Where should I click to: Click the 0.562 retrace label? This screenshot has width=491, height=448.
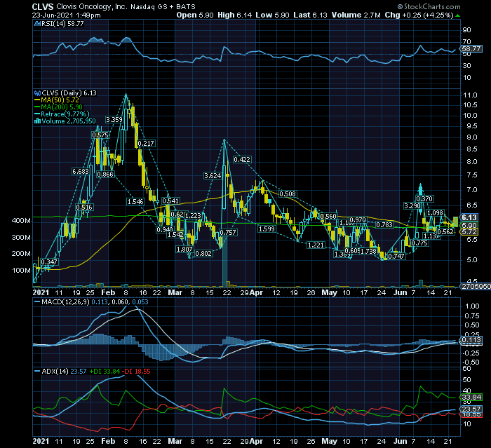(445, 231)
